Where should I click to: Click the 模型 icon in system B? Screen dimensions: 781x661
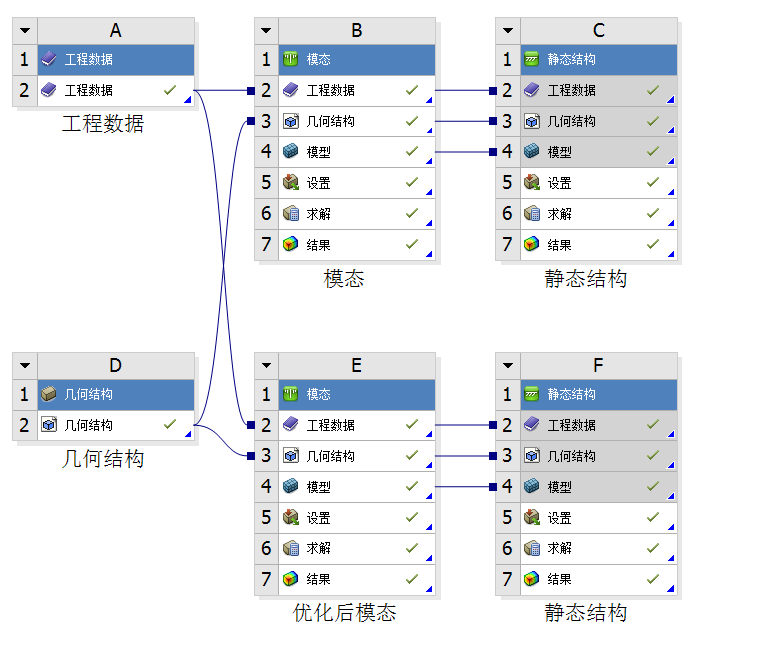click(291, 152)
